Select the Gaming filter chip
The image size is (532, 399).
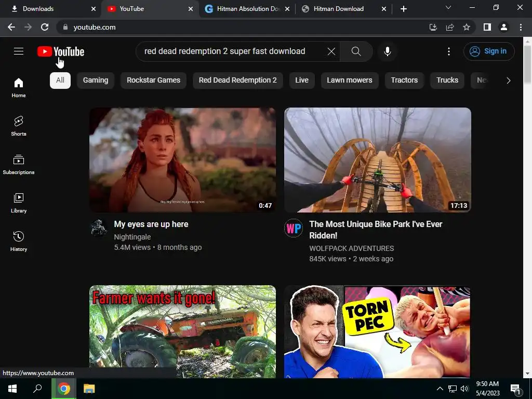(96, 81)
